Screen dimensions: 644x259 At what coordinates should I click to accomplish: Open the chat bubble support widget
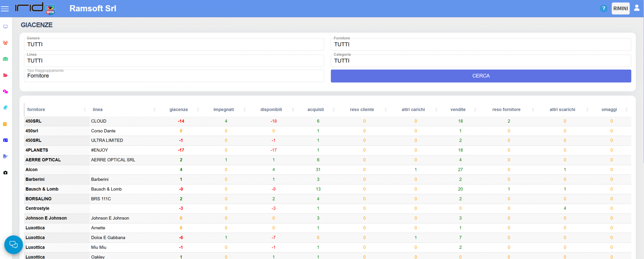[x=13, y=244]
